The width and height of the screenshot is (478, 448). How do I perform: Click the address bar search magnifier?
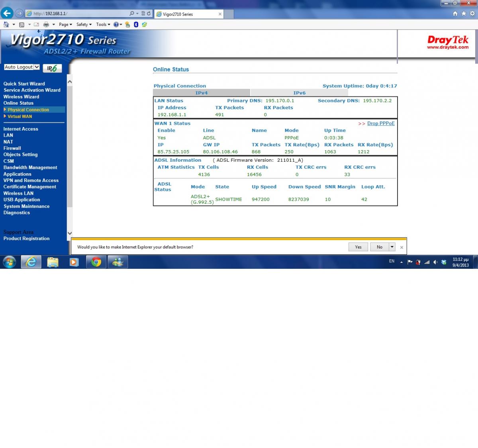tap(132, 14)
